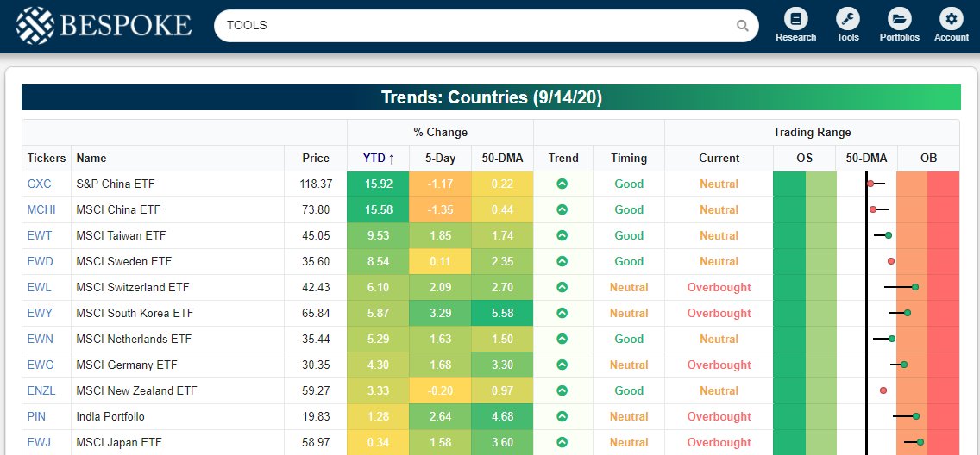The image size is (980, 455).
Task: Click the uptrend arrow icon for GXC
Action: pyautogui.click(x=562, y=184)
